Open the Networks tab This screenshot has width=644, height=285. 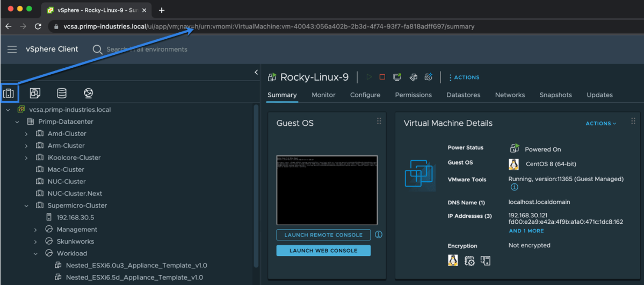[510, 95]
